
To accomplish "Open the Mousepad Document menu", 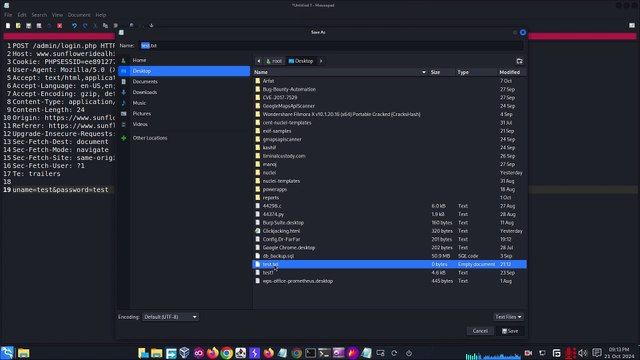I will pyautogui.click(x=79, y=15).
